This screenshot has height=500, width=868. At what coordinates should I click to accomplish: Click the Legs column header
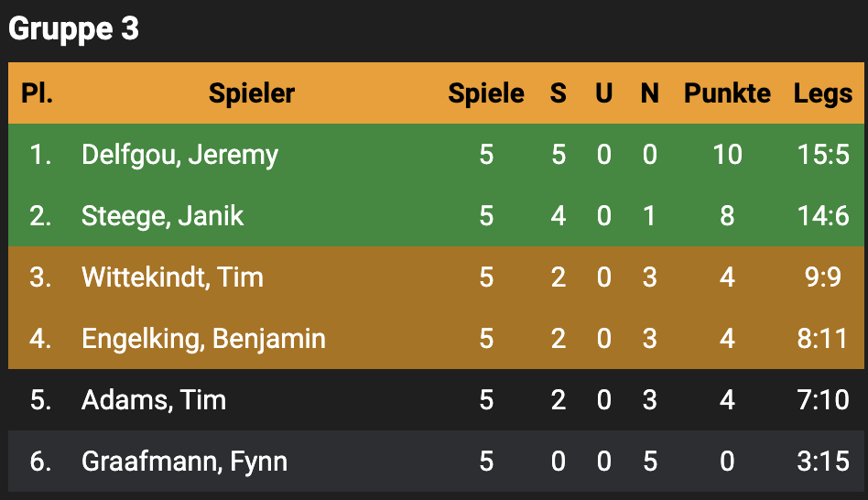(823, 92)
